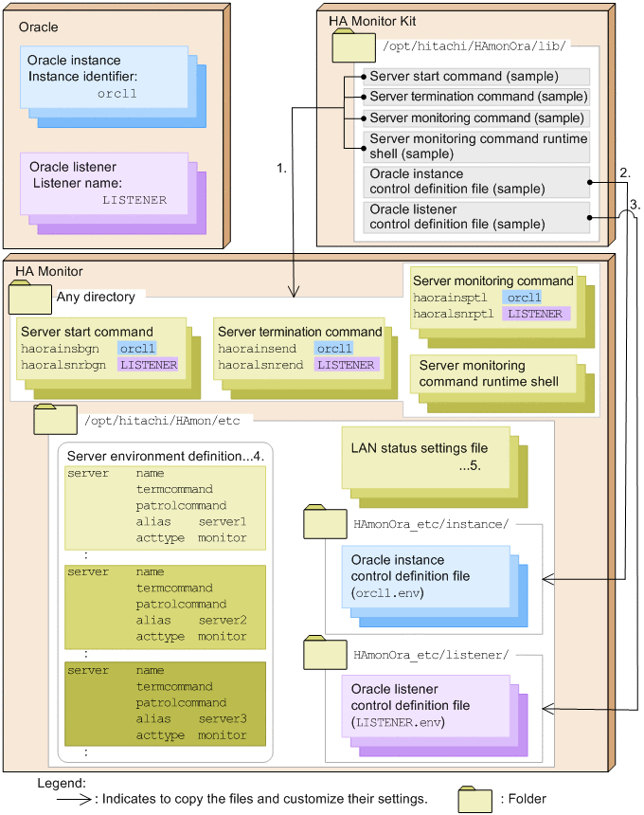Click "LISTENER" under Listener name
Screen dimensions: 644x815
134,200
